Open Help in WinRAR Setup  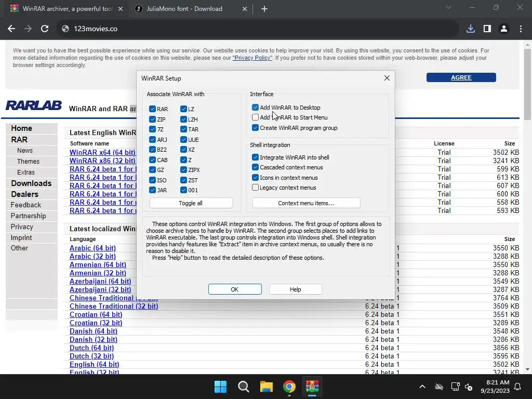[295, 289]
